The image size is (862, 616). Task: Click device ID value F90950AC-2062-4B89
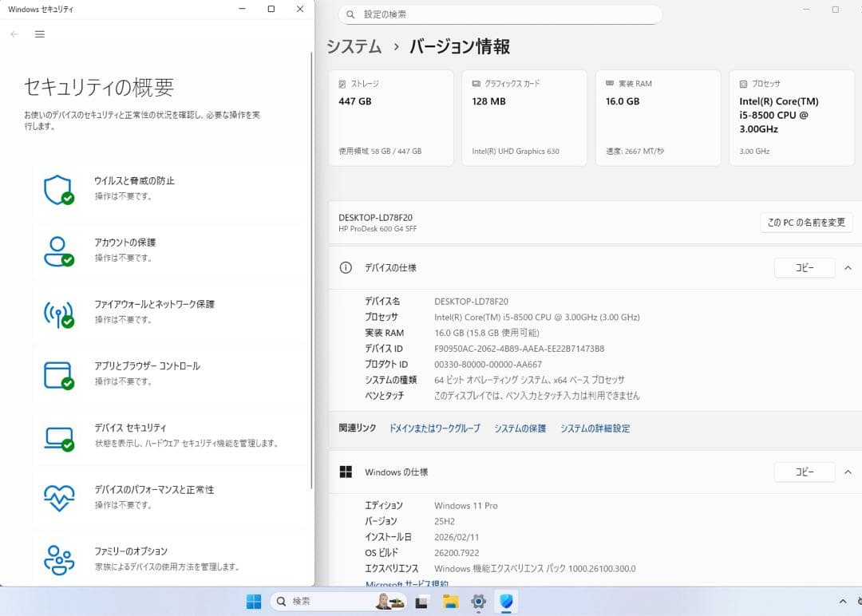tap(519, 349)
